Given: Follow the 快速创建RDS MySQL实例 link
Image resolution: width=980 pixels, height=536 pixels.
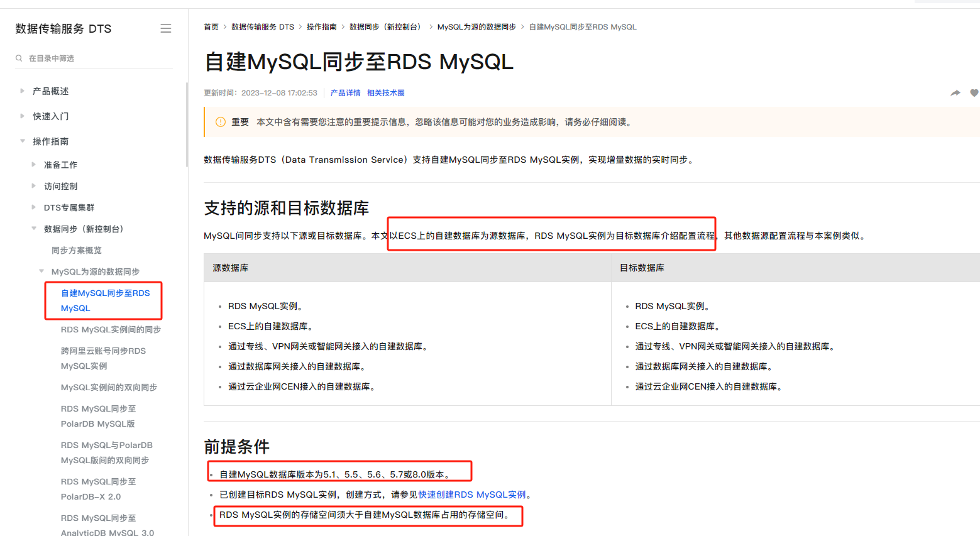Looking at the screenshot, I should (x=472, y=495).
